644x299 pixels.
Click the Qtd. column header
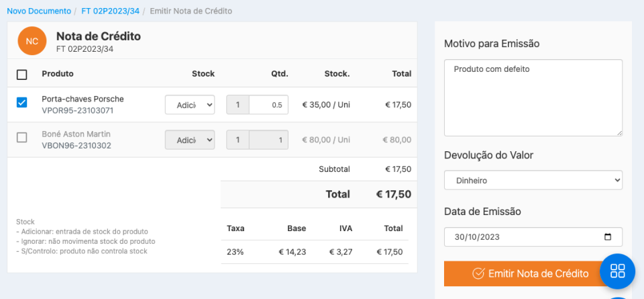coord(279,74)
